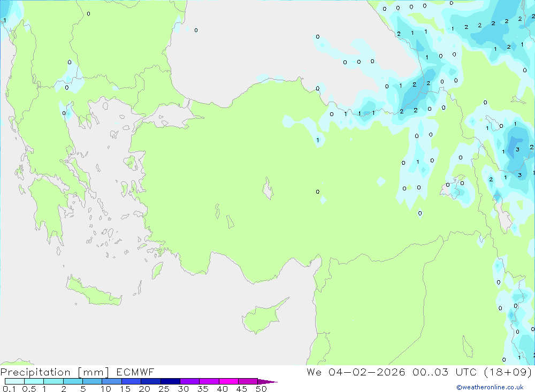The height and width of the screenshot is (392, 535).
Task: Click the '0.5' legend scale label
Action: click(x=29, y=389)
